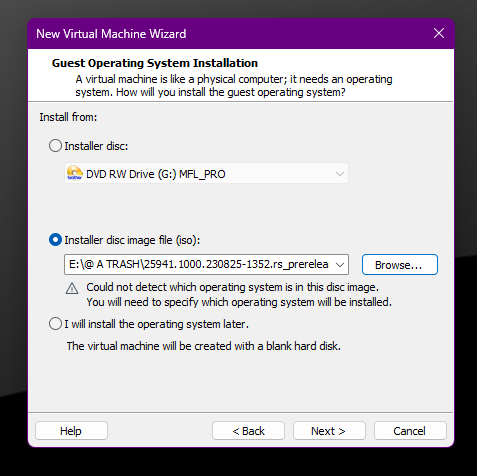The height and width of the screenshot is (476, 477).
Task: Click the DVD drive disc icon
Action: point(75,173)
